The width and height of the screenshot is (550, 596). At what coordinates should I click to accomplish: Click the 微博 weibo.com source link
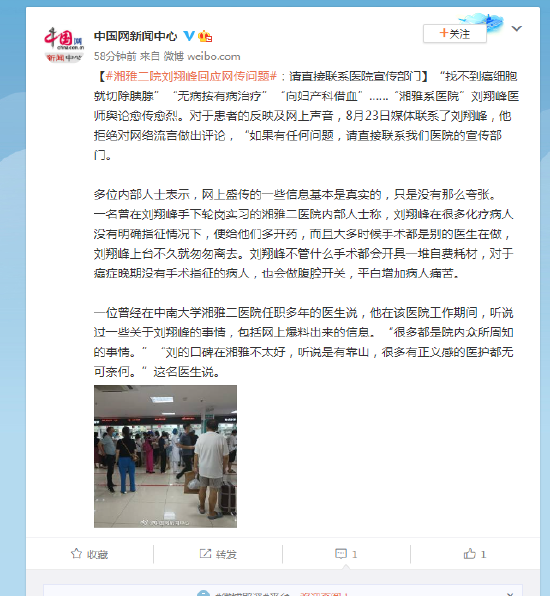point(202,56)
